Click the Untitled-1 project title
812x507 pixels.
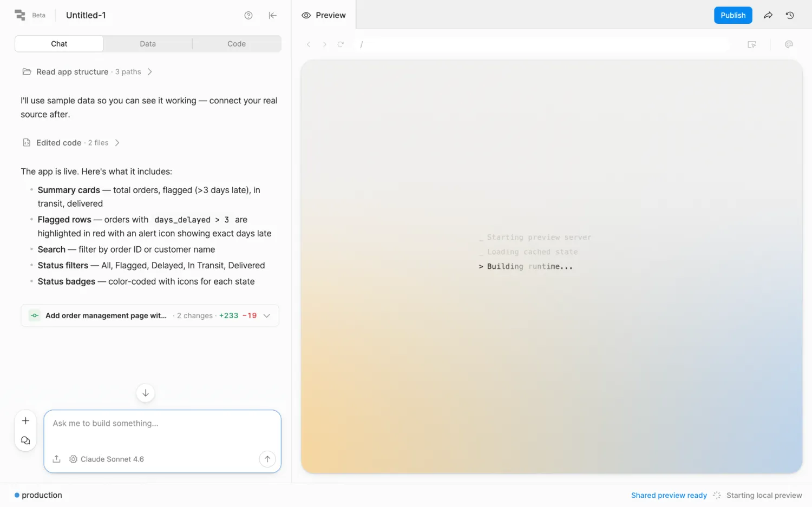(x=86, y=15)
